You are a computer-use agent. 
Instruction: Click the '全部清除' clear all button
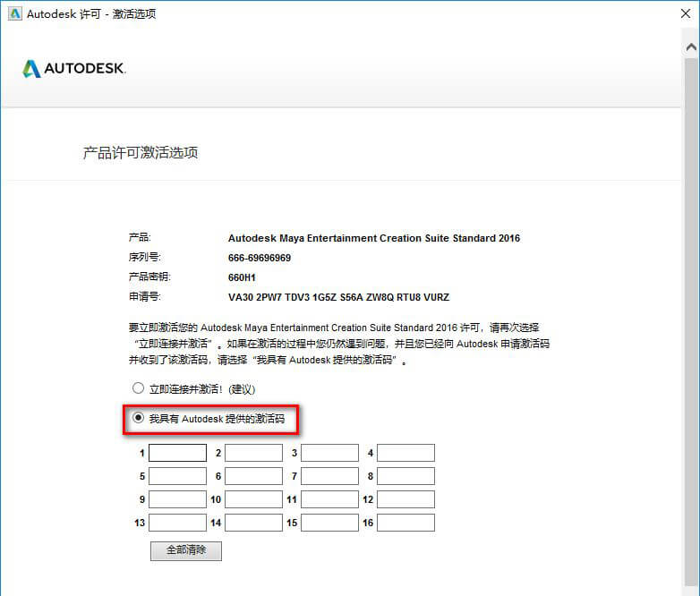pos(185,550)
